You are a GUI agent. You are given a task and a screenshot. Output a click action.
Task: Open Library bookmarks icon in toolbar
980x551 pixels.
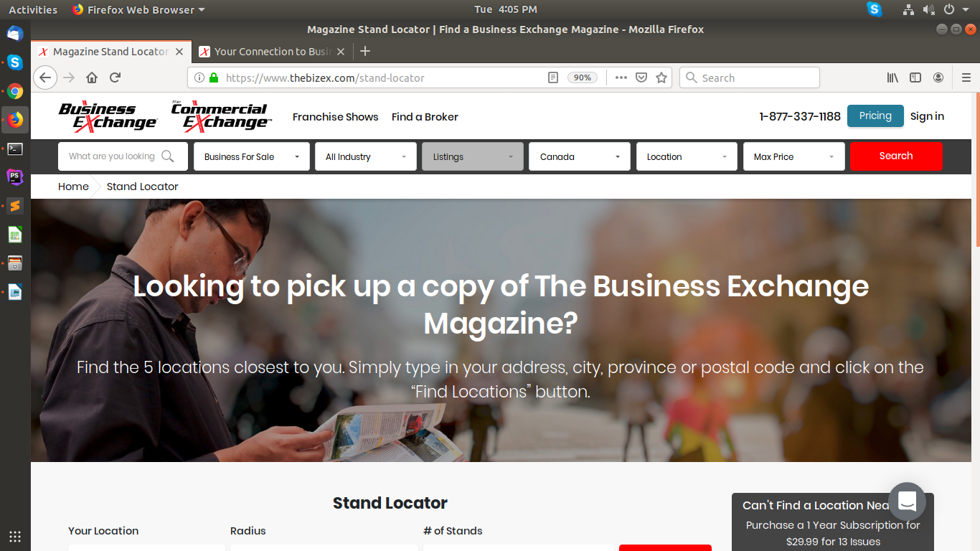[x=892, y=77]
